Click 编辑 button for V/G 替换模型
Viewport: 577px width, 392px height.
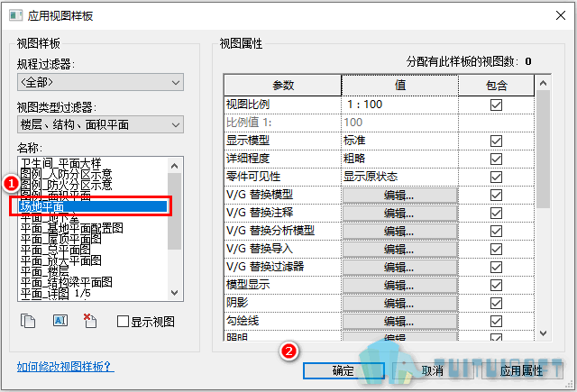(399, 196)
